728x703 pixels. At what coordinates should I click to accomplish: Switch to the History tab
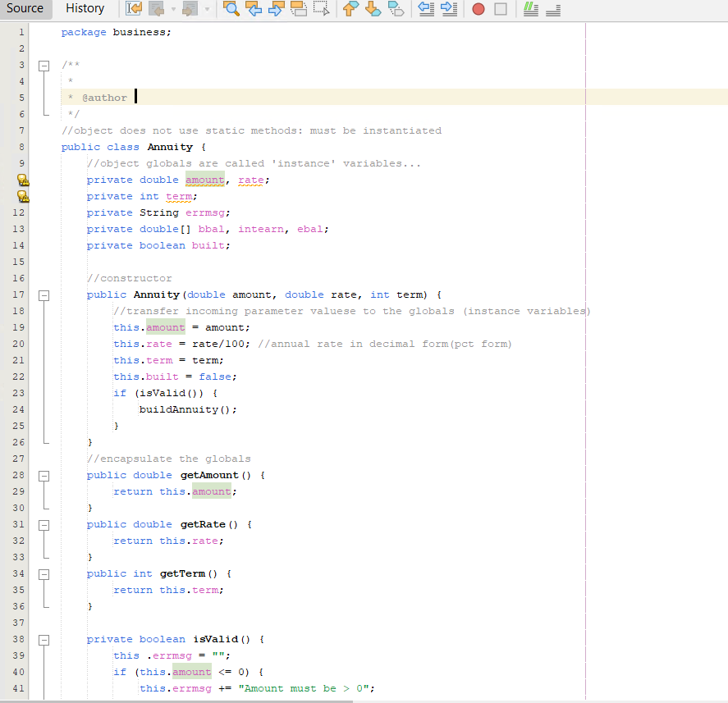pyautogui.click(x=85, y=9)
